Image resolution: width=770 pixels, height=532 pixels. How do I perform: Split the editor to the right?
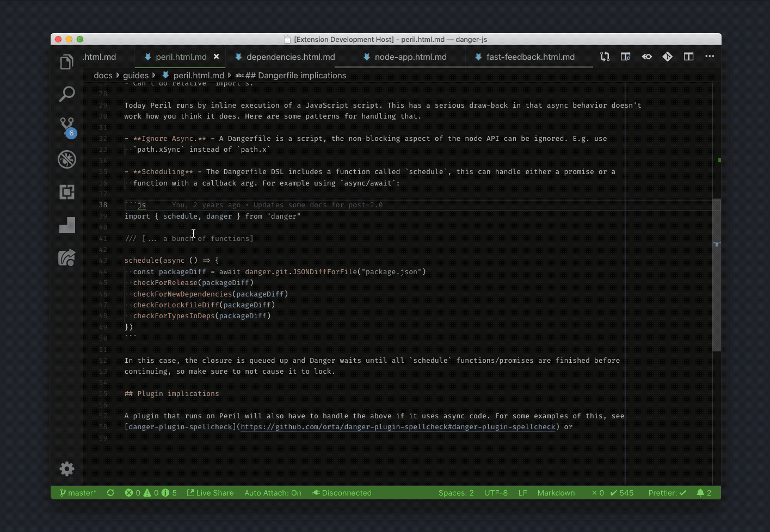[688, 57]
